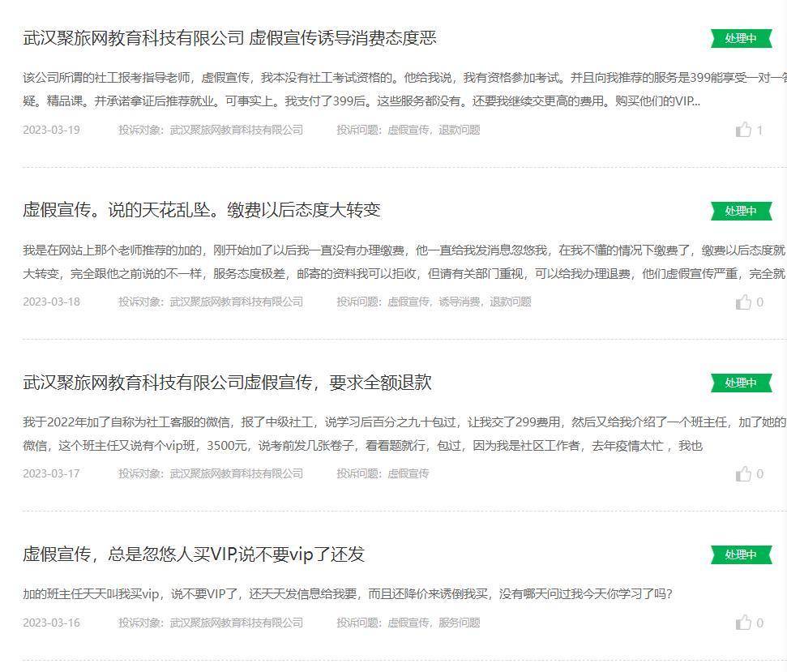
Task: Click the 退款问题 tag on the first complaint
Action: tap(459, 130)
